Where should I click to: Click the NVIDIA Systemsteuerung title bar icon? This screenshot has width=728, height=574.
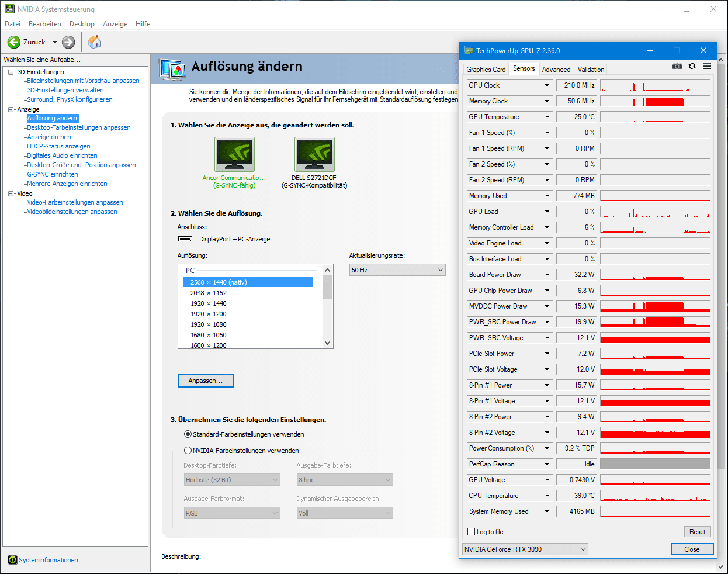pyautogui.click(x=10, y=9)
